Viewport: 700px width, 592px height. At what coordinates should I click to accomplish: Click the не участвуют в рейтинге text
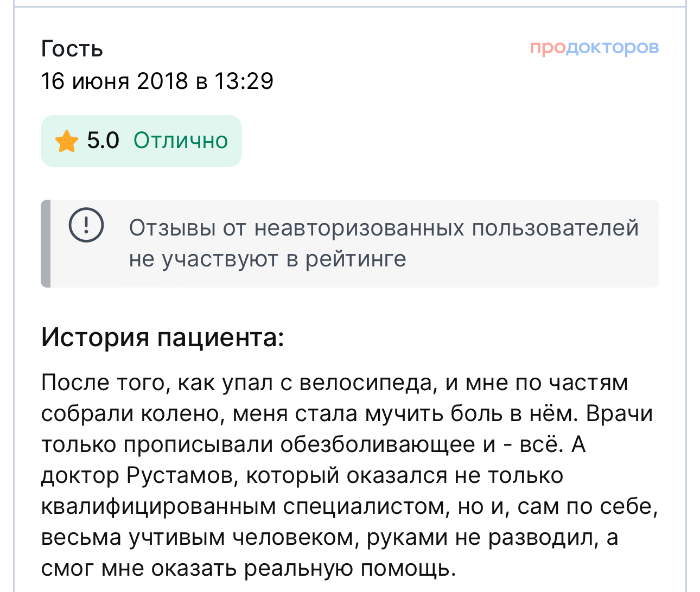[x=268, y=259]
